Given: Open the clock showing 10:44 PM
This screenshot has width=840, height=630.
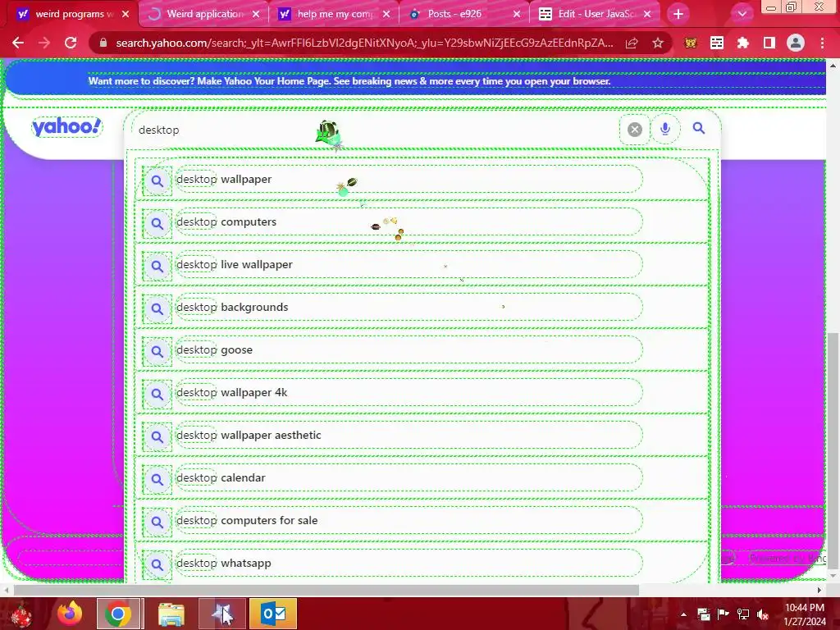Looking at the screenshot, I should coord(805,614).
